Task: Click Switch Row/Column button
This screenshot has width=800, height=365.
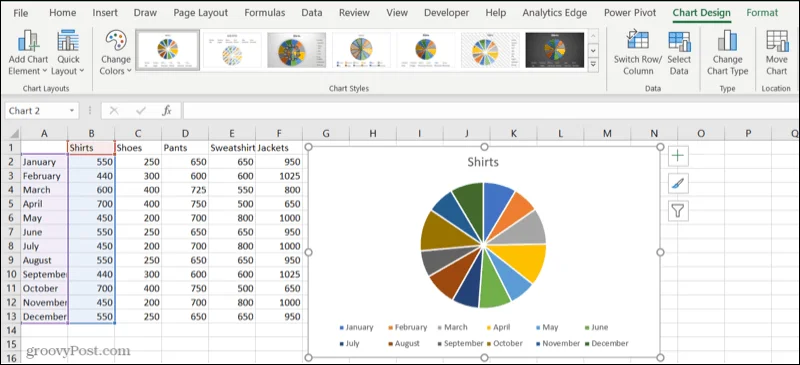Action: pyautogui.click(x=638, y=53)
